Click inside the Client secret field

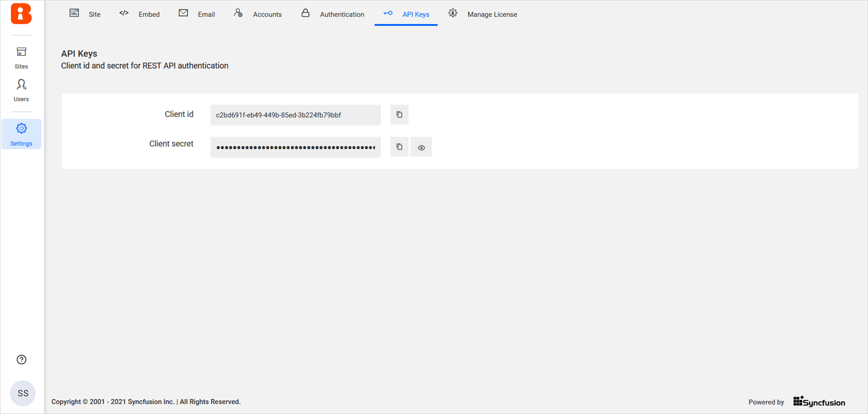tap(295, 147)
